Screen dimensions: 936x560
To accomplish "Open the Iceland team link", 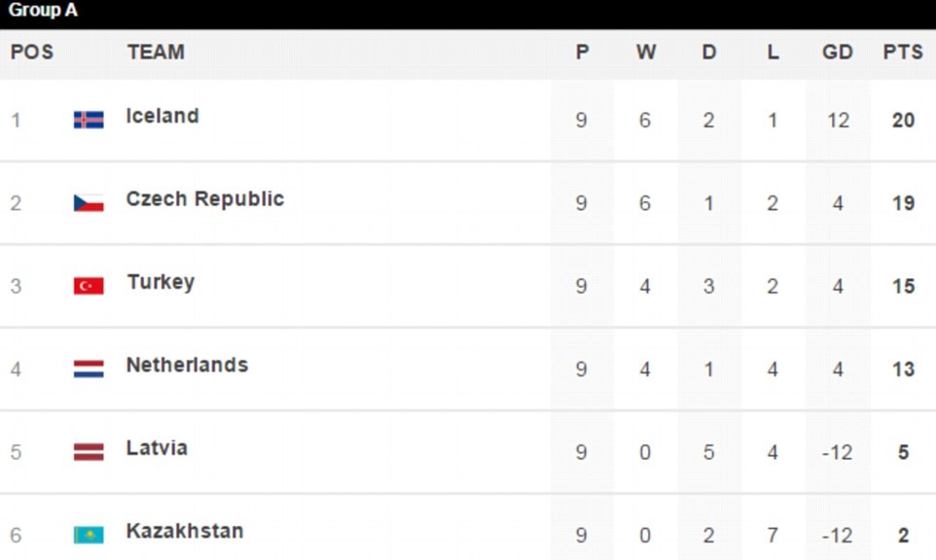I will [162, 116].
